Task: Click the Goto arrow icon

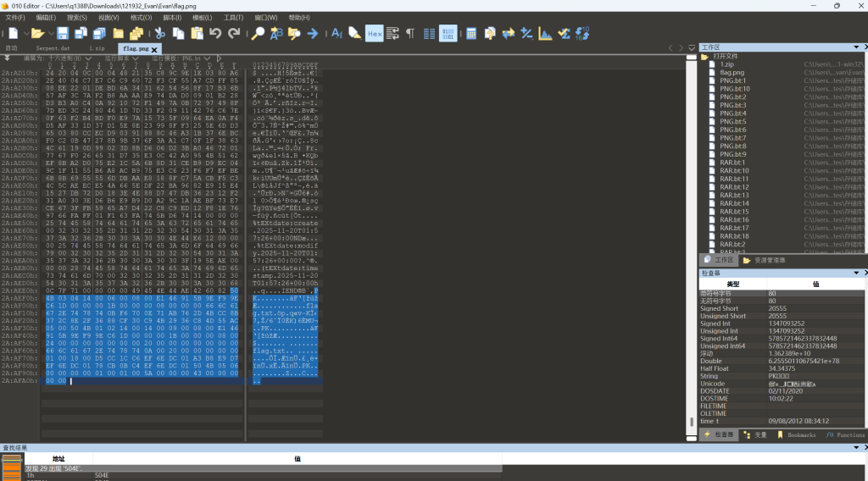Action: tap(313, 33)
